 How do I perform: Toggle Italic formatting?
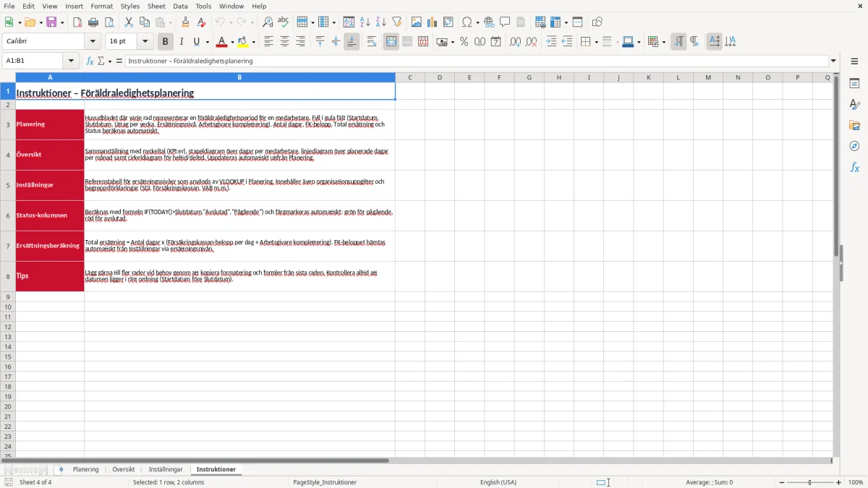tap(181, 42)
